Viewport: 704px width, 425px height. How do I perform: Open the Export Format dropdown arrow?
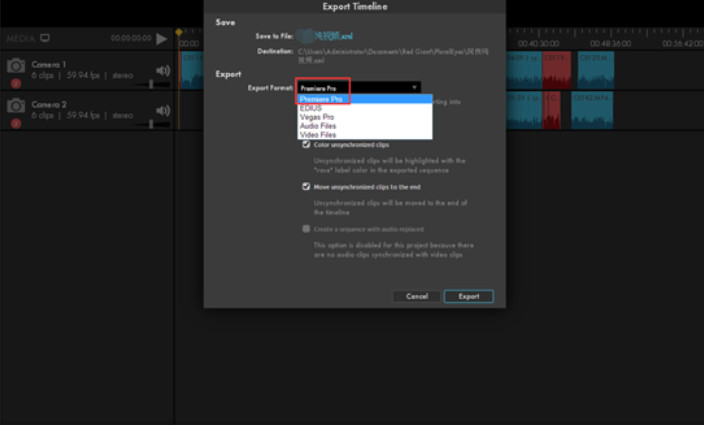(414, 88)
